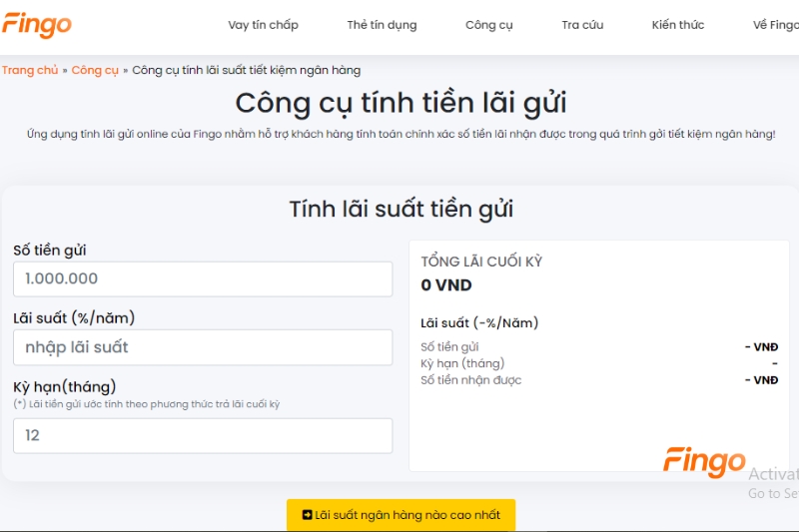Focus the Số tiền gửi input field

tap(203, 279)
